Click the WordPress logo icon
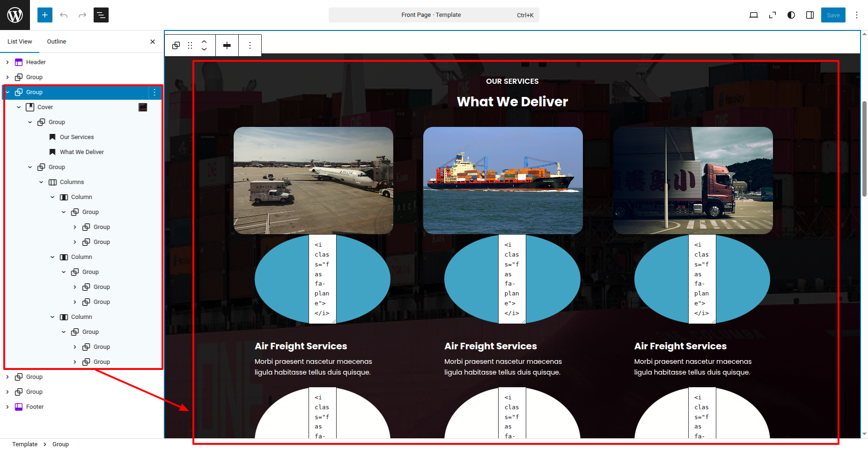Image resolution: width=868 pixels, height=450 pixels. tap(15, 15)
